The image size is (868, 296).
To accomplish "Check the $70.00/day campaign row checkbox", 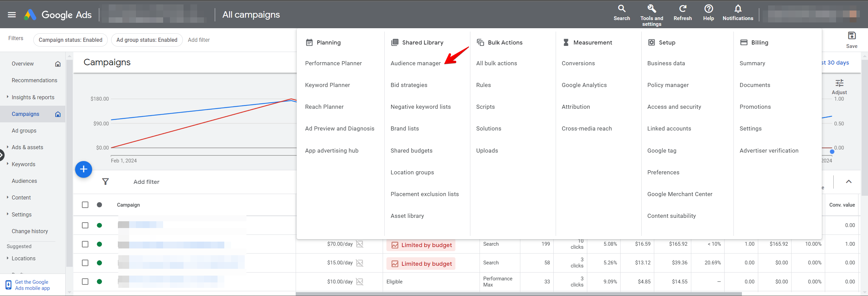I will [85, 244].
